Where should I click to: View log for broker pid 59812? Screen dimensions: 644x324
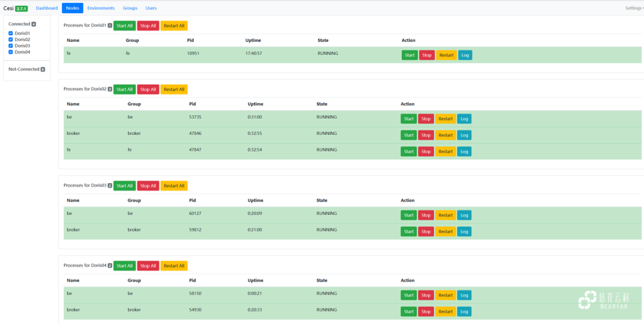(465, 232)
